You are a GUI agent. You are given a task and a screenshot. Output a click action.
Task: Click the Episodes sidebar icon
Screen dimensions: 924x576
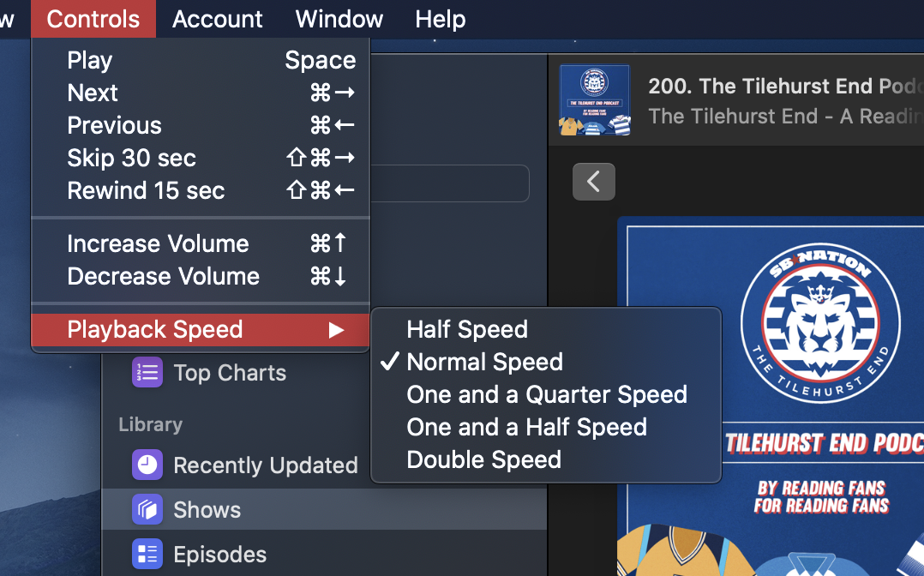147,555
